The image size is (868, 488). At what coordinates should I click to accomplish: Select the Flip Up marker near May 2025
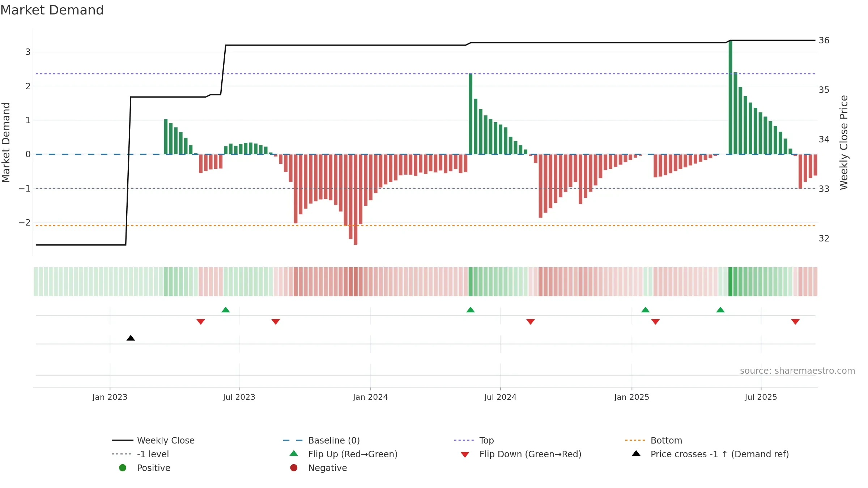[720, 310]
